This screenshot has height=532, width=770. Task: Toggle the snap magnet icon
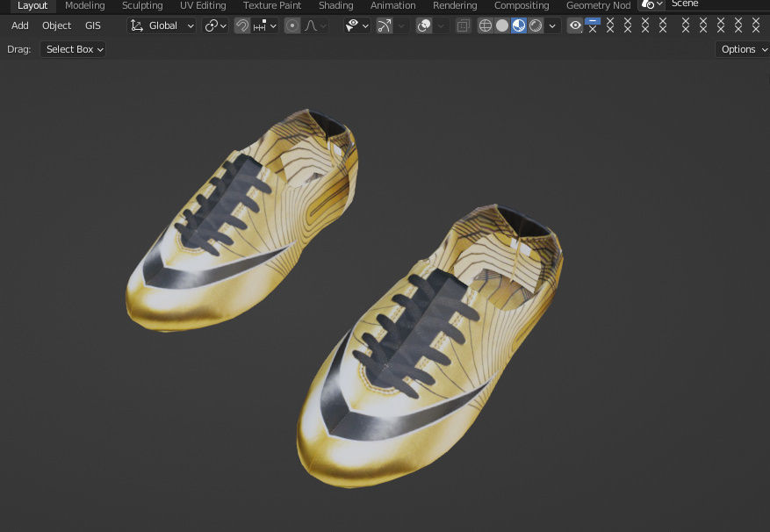241,25
